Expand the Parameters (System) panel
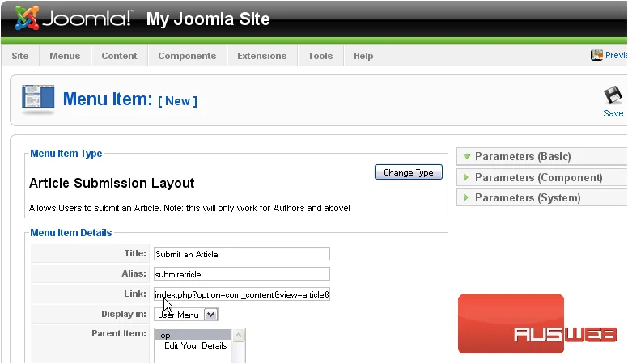 tap(542, 198)
